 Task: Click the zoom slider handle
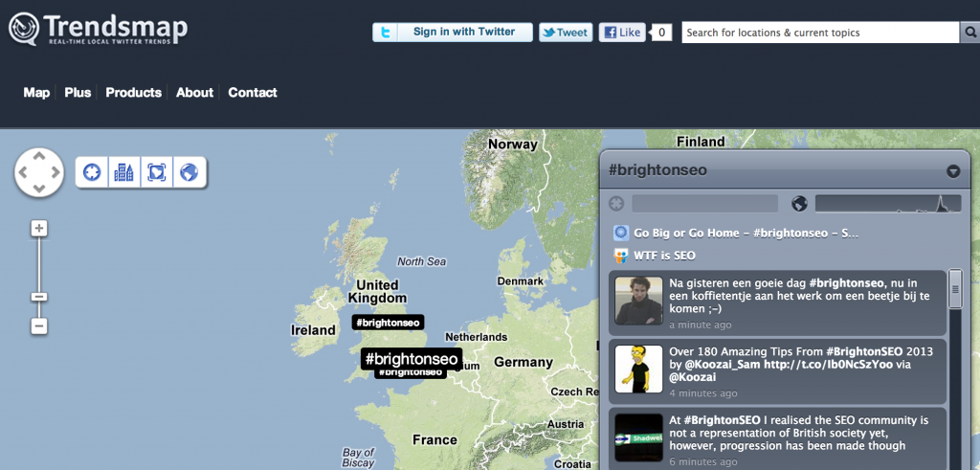[39, 297]
